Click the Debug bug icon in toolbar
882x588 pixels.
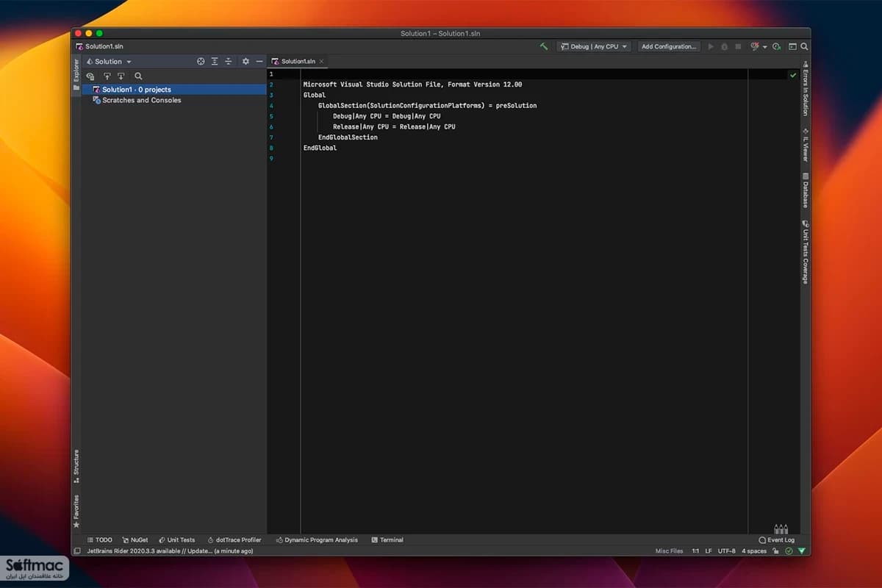coord(724,46)
